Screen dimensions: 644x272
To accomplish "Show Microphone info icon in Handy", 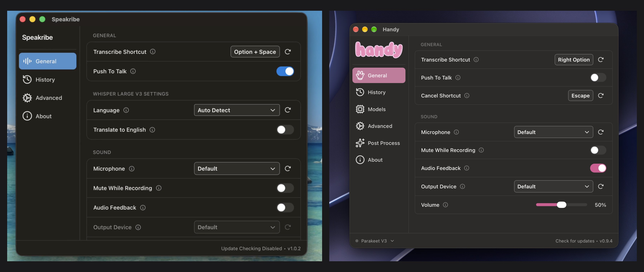I will click(x=456, y=132).
